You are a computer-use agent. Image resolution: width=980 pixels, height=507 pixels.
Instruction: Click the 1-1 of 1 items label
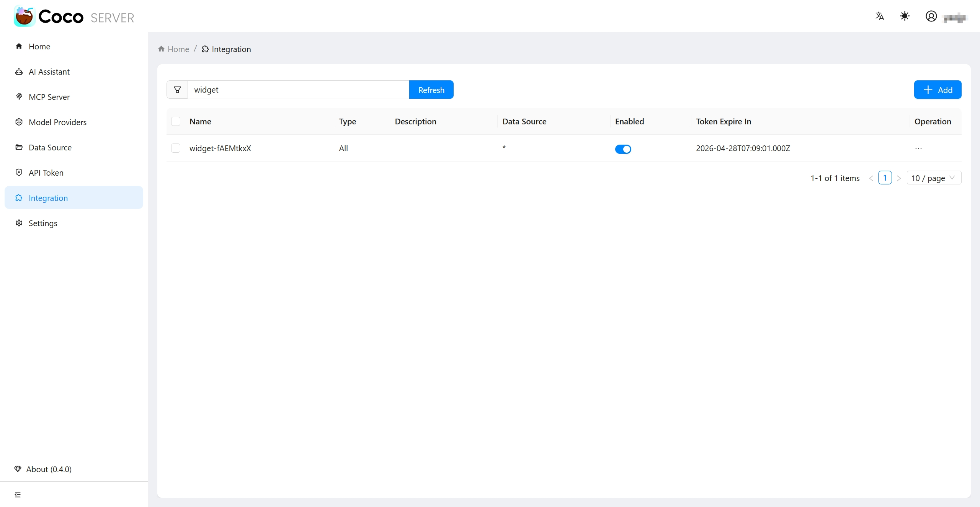pyautogui.click(x=835, y=178)
